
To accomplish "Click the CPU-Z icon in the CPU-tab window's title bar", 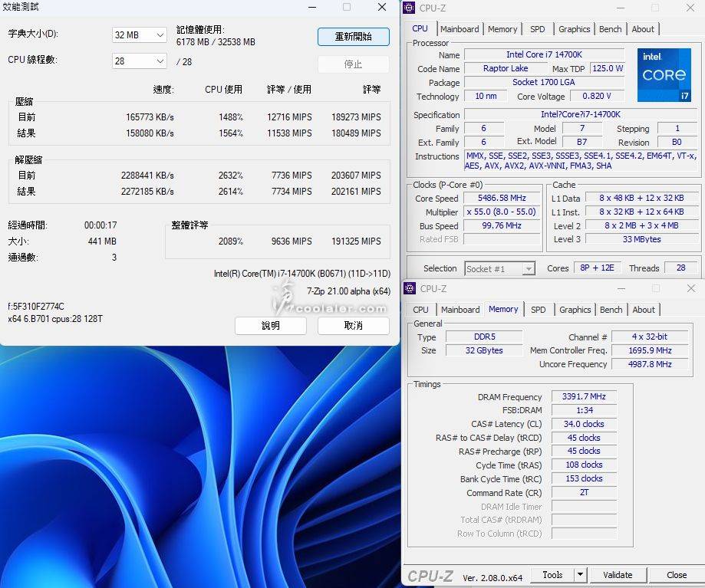I will [x=409, y=8].
